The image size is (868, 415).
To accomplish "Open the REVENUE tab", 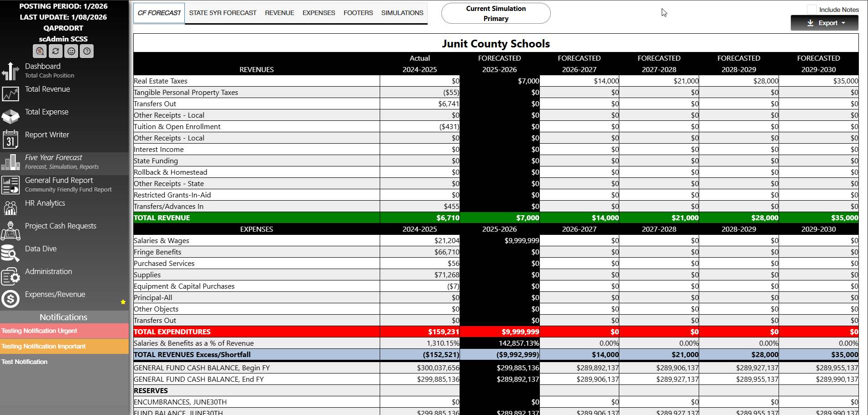I will coord(279,13).
